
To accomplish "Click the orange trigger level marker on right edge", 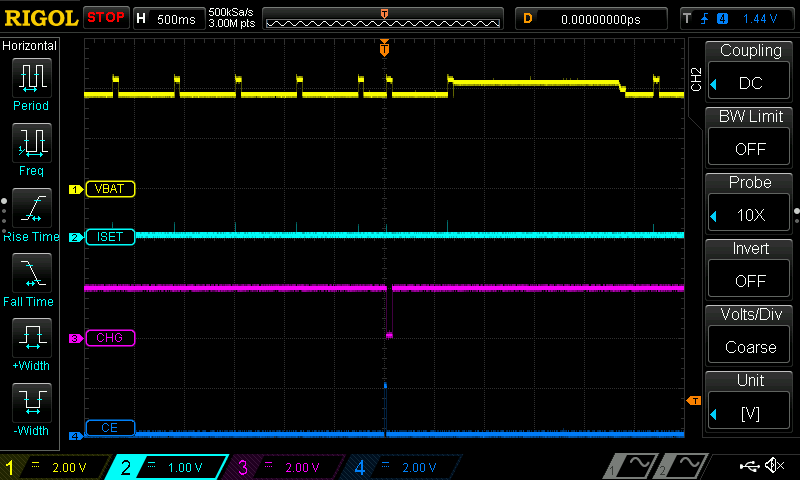I will coord(694,401).
